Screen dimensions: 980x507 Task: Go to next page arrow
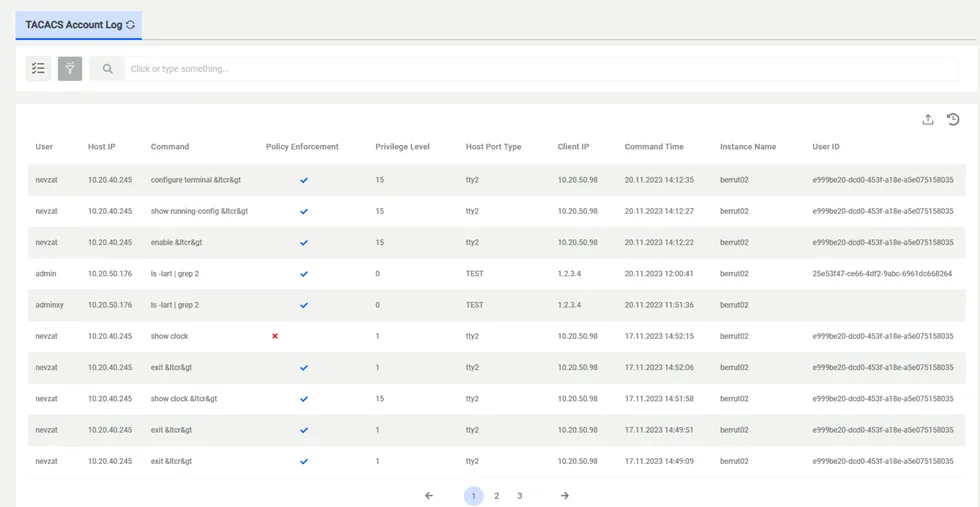pyautogui.click(x=564, y=496)
